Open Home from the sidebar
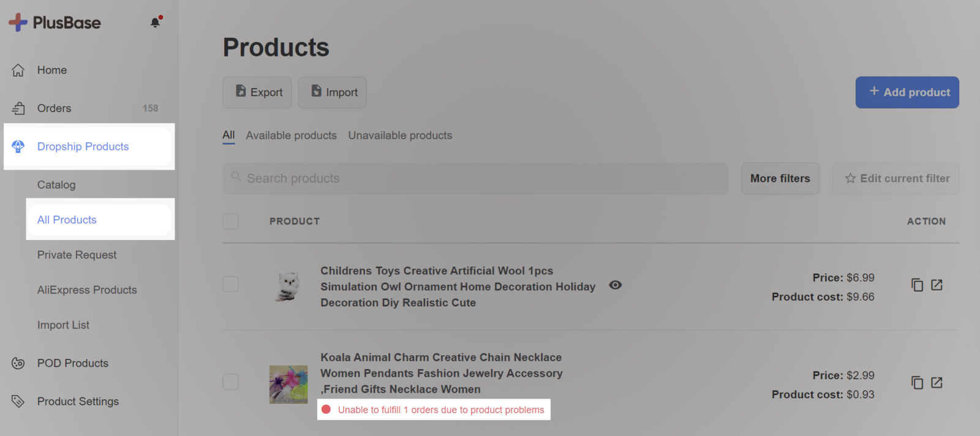This screenshot has width=980, height=436. click(x=51, y=70)
